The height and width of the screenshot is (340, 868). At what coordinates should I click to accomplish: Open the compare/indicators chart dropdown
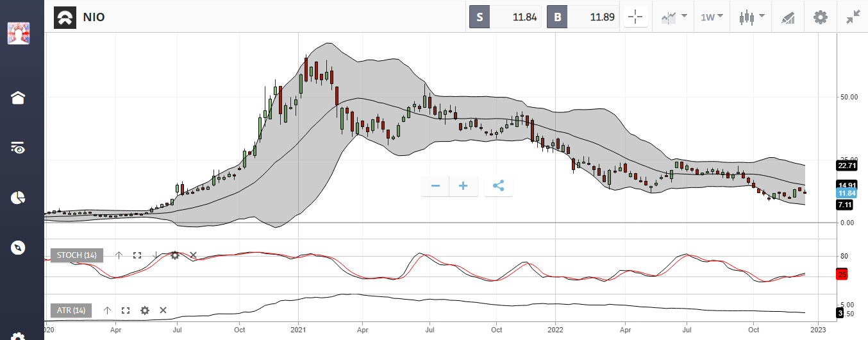[674, 17]
